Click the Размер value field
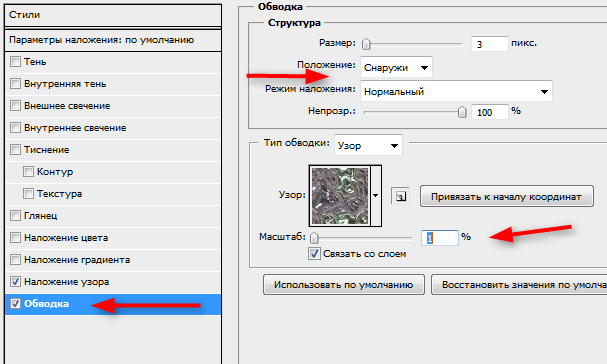This screenshot has height=364, width=607. (489, 44)
